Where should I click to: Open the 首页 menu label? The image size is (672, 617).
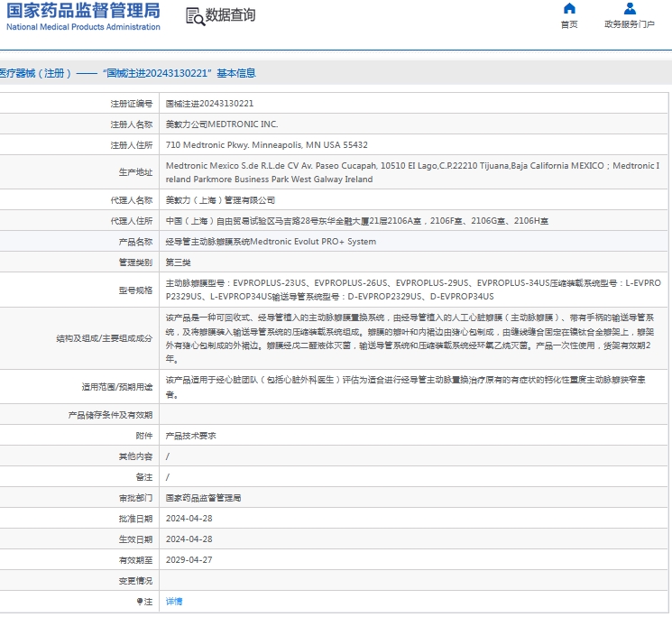(x=569, y=24)
